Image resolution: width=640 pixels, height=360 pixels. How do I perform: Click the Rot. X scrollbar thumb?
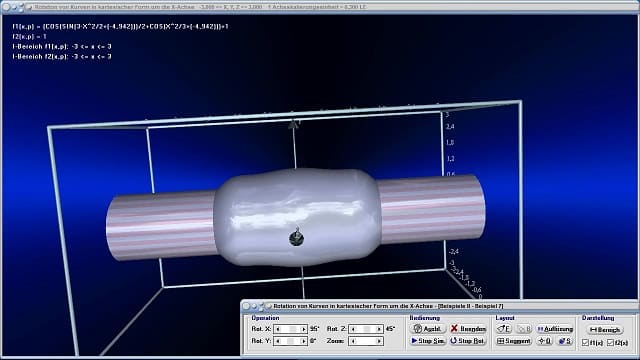[x=292, y=329]
